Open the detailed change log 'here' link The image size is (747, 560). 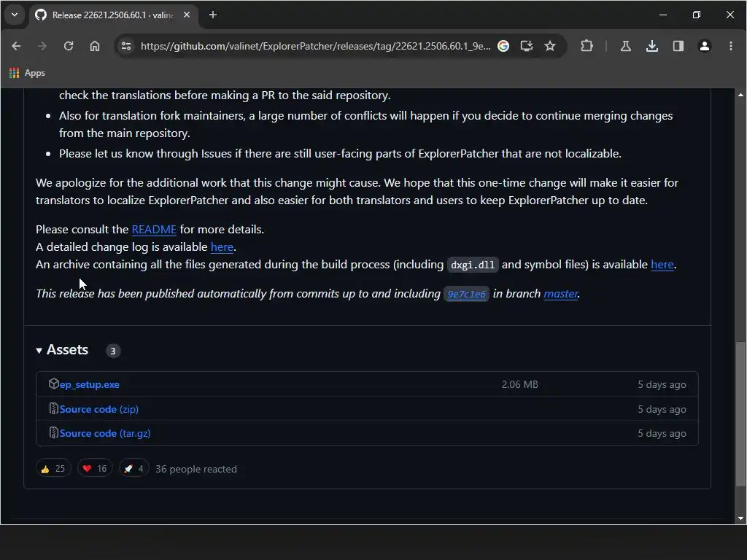click(x=222, y=247)
